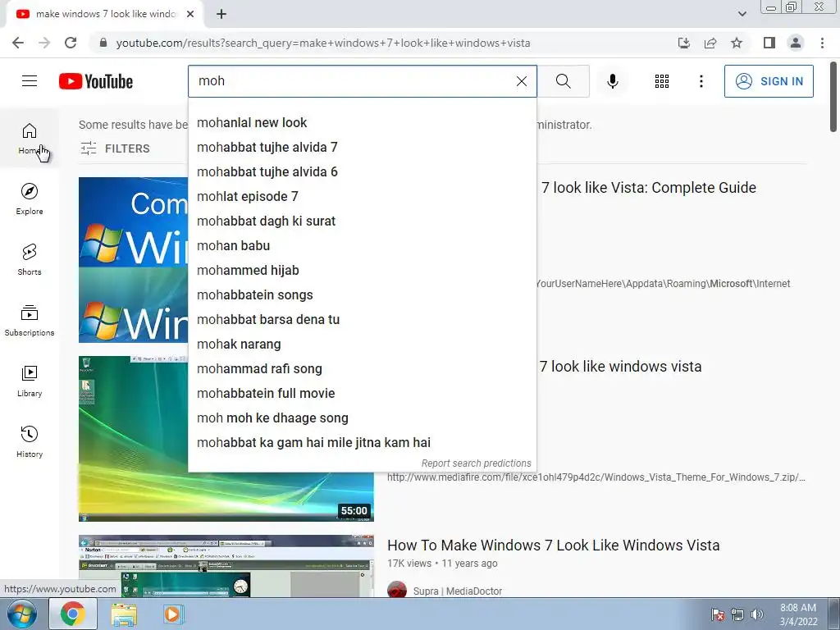Open the Supra | MediaDoctor channel name
The width and height of the screenshot is (840, 630).
click(458, 591)
